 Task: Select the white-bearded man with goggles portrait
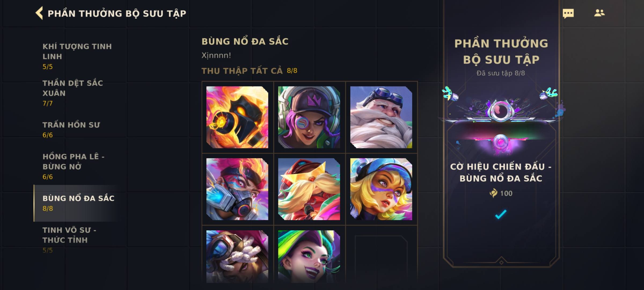pos(381,117)
